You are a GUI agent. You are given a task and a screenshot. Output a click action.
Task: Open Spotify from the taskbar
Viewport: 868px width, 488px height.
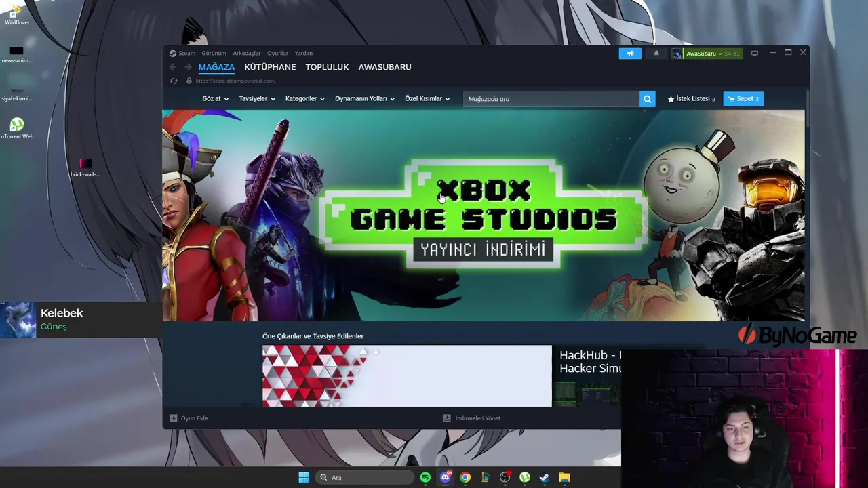[x=425, y=477]
